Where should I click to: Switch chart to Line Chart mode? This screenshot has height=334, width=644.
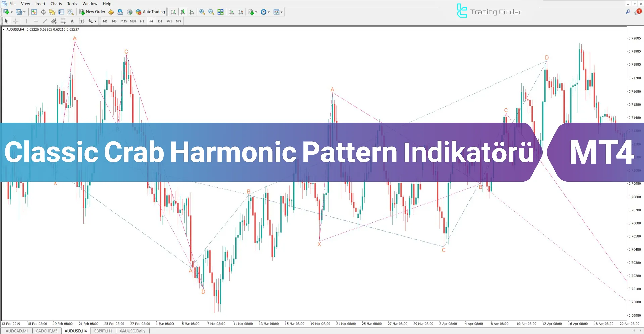(x=192, y=12)
